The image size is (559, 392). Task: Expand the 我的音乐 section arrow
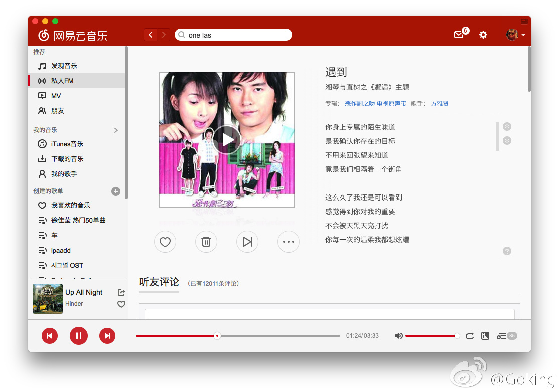tap(116, 130)
